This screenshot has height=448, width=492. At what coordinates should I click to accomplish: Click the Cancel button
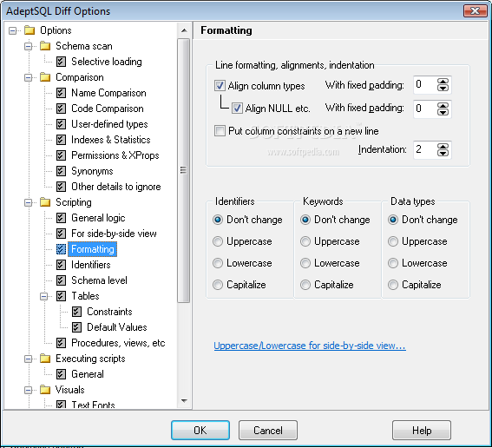[267, 430]
